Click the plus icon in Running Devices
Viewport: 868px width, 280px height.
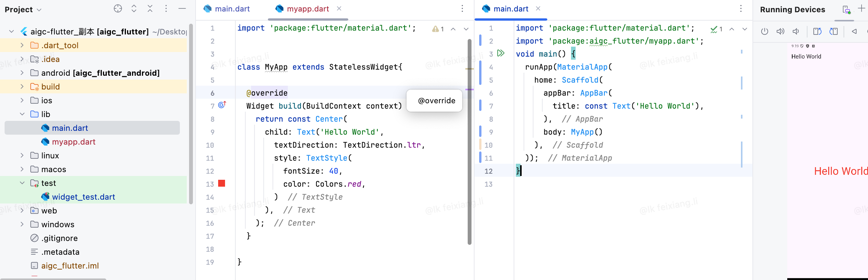tap(861, 8)
